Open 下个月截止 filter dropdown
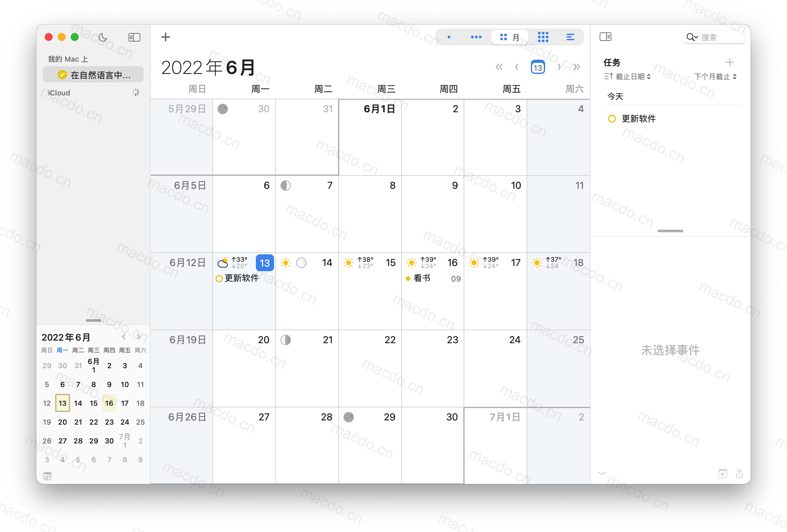 tap(715, 77)
